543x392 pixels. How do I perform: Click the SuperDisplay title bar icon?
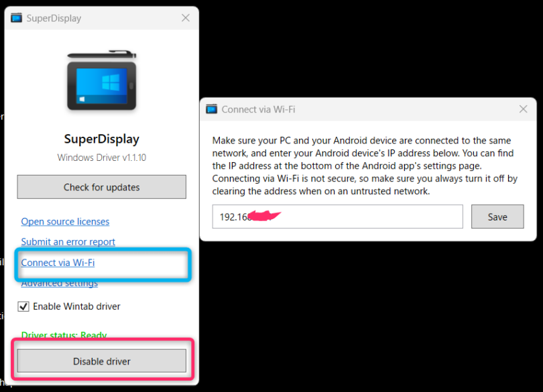tap(16, 17)
